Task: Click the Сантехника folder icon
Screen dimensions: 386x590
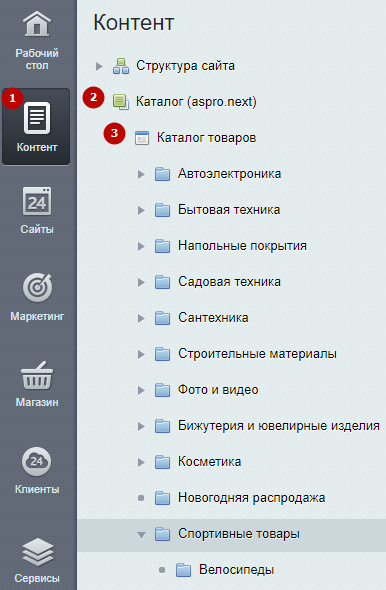Action: (x=163, y=318)
